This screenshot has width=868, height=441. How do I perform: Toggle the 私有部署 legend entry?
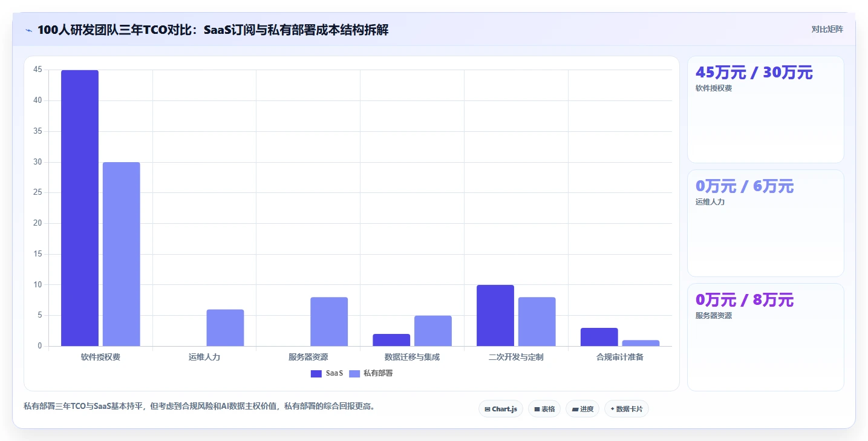click(x=371, y=373)
